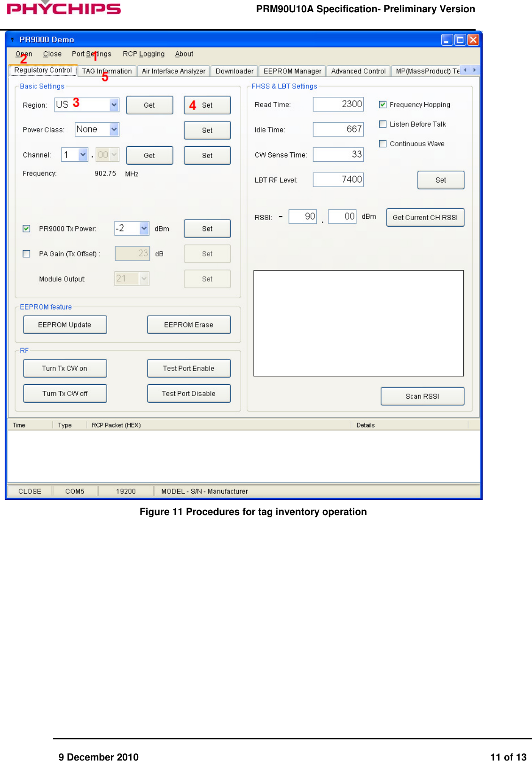Viewport: 532px width, 761px height.
Task: Click the EEPROM Erase button
Action: pos(189,325)
